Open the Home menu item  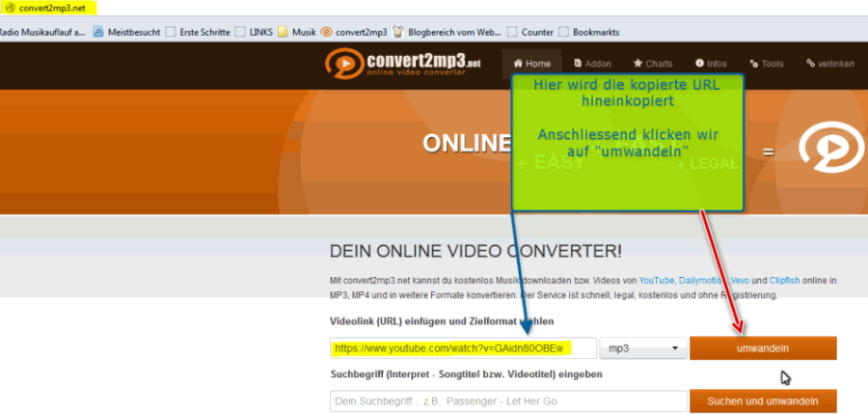tap(532, 64)
